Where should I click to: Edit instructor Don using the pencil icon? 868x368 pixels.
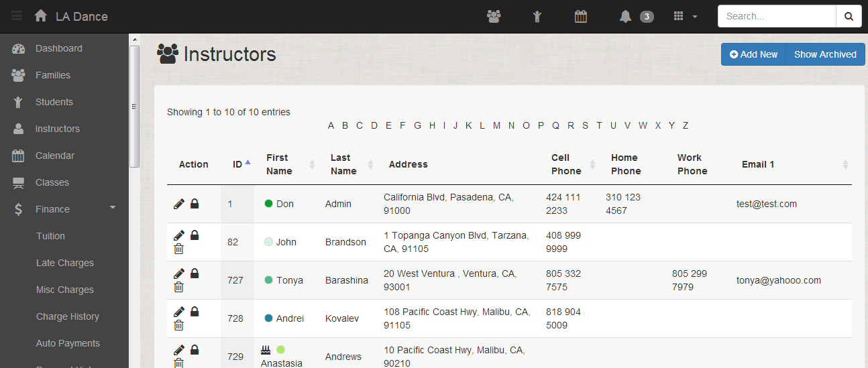click(x=179, y=204)
